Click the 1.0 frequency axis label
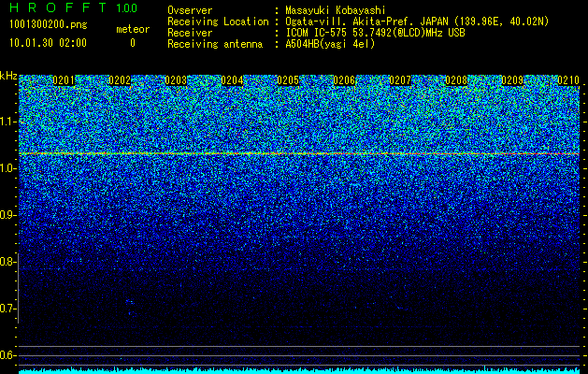The image size is (588, 374). click(7, 169)
